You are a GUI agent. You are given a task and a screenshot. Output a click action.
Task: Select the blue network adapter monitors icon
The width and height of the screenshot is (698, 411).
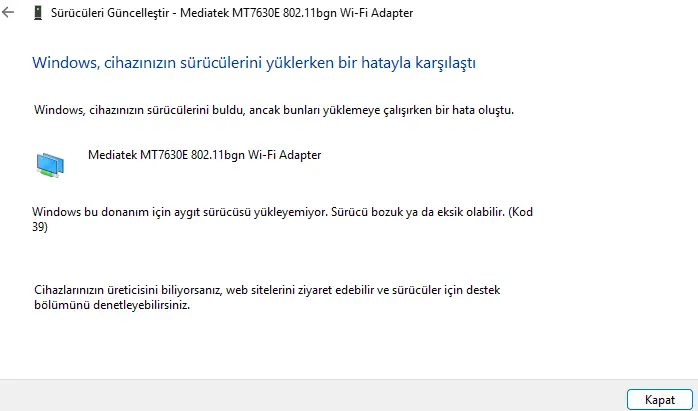point(50,165)
